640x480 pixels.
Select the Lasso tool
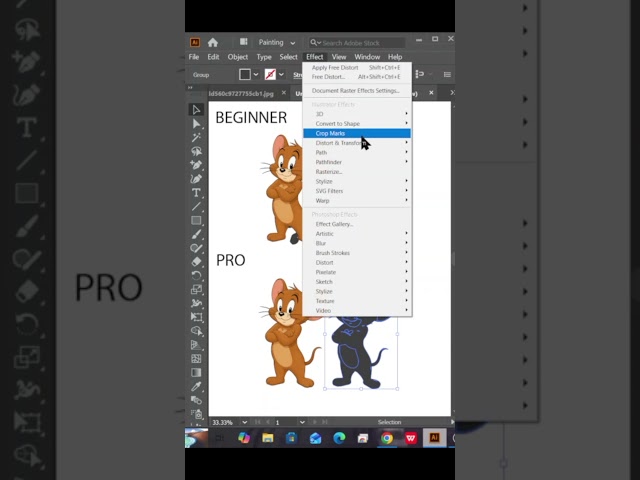pyautogui.click(x=196, y=151)
